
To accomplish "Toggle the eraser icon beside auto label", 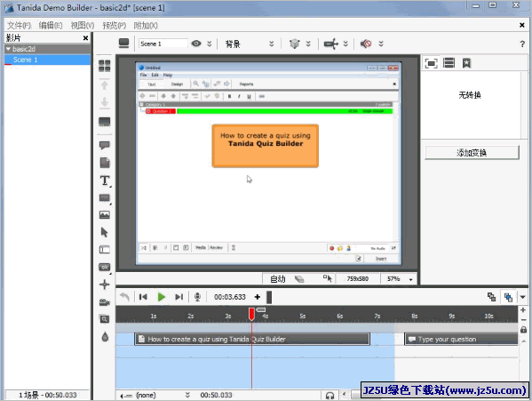I will pos(299,279).
